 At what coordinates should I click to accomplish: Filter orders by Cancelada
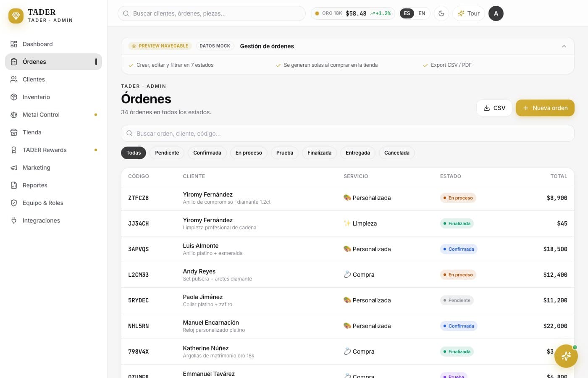pyautogui.click(x=397, y=153)
